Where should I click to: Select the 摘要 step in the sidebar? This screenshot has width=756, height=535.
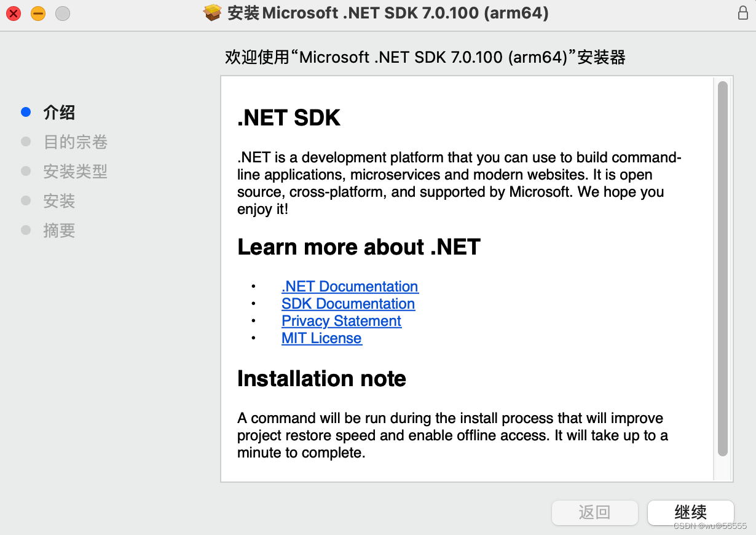coord(60,231)
